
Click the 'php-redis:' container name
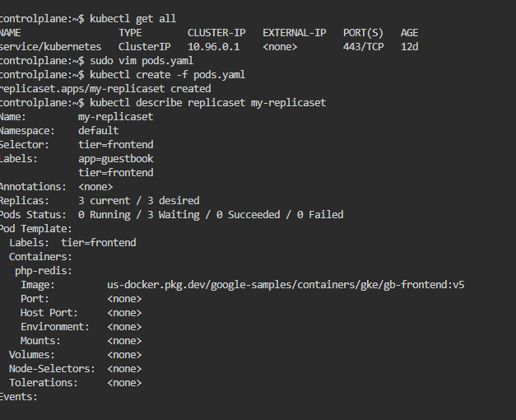click(44, 270)
